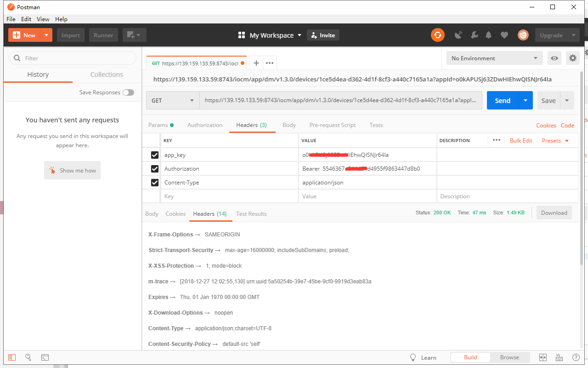Click the orange sync status icon
This screenshot has height=368, width=588.
[x=438, y=35]
